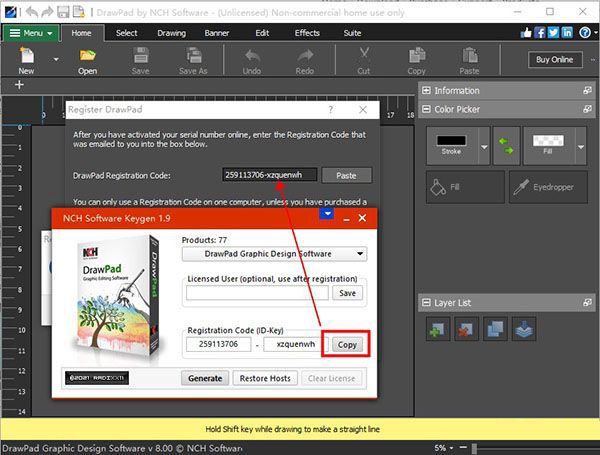Switch to the Drawing tab

[x=171, y=33]
